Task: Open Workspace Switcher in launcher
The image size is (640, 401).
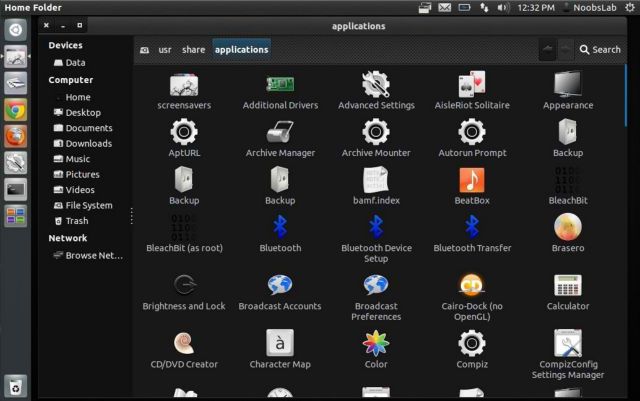Action: (x=16, y=216)
